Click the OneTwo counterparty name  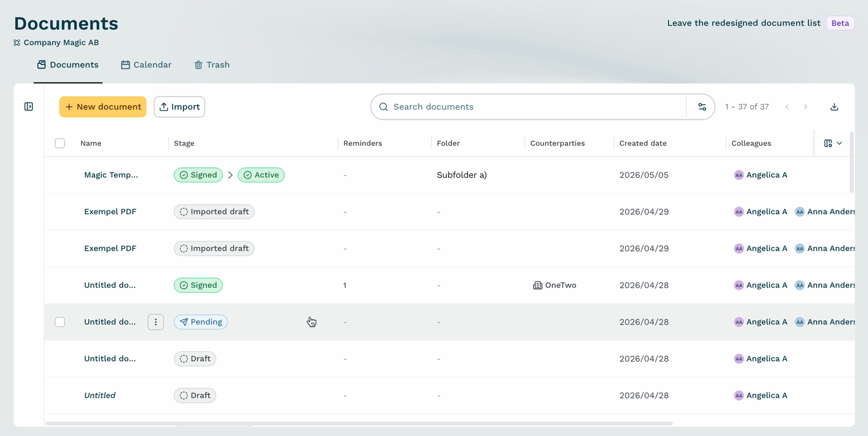pos(560,285)
